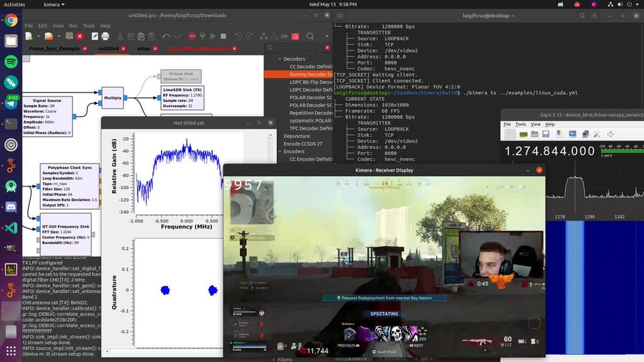Open File menu in GNU Radio Companion
The width and height of the screenshot is (644, 362).
click(29, 25)
